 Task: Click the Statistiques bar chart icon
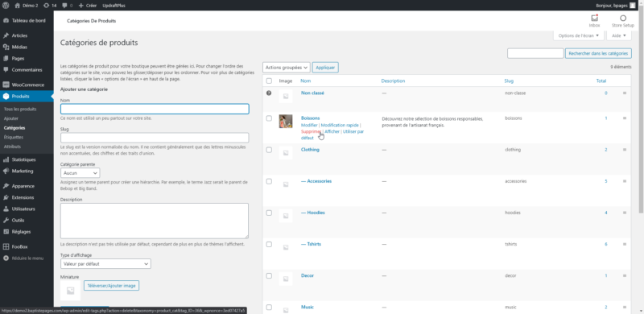[x=6, y=159]
